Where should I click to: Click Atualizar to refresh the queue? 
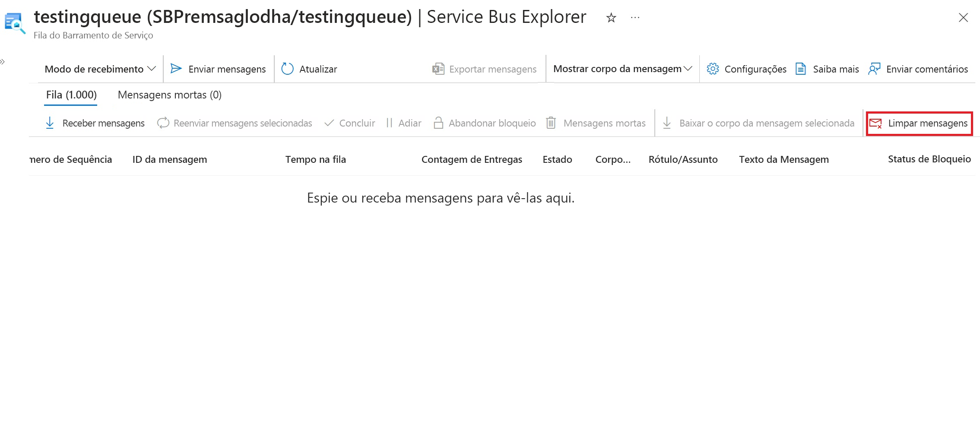click(x=309, y=69)
